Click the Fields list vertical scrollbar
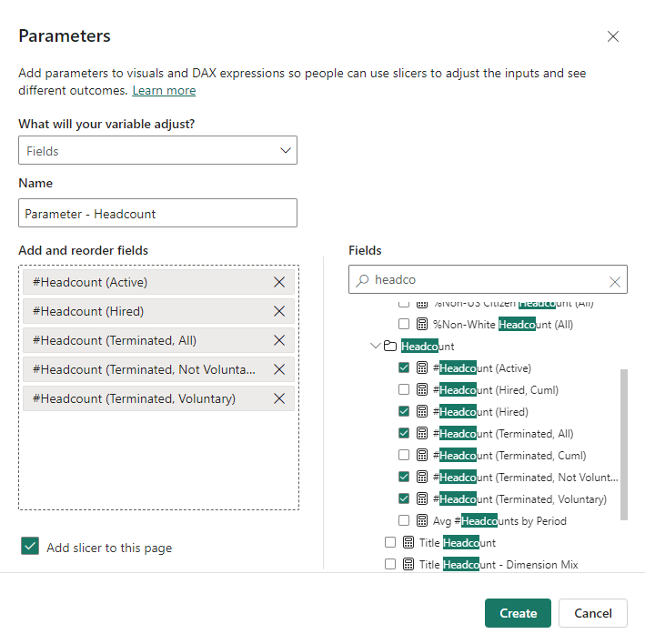This screenshot has height=644, width=645. 623,444
